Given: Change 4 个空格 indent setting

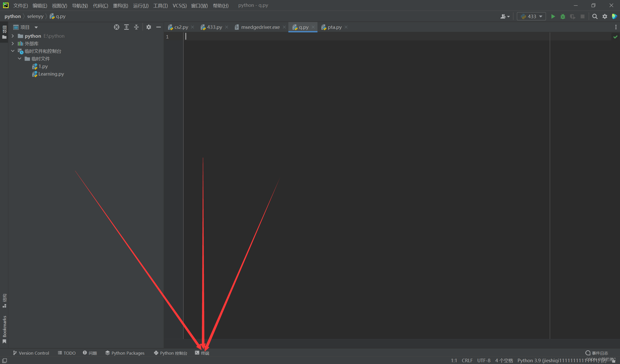Looking at the screenshot, I should point(504,360).
